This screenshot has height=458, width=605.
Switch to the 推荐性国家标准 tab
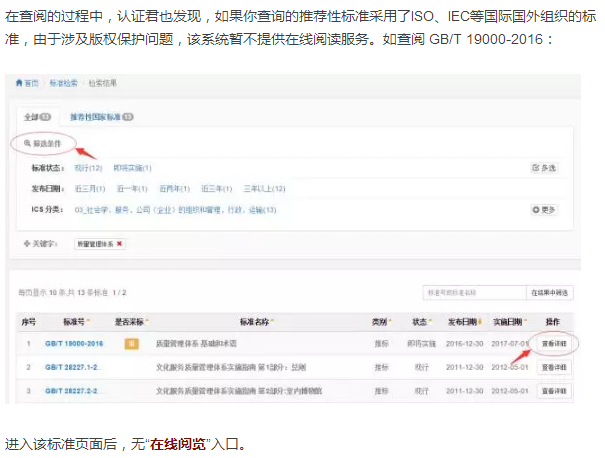point(102,117)
